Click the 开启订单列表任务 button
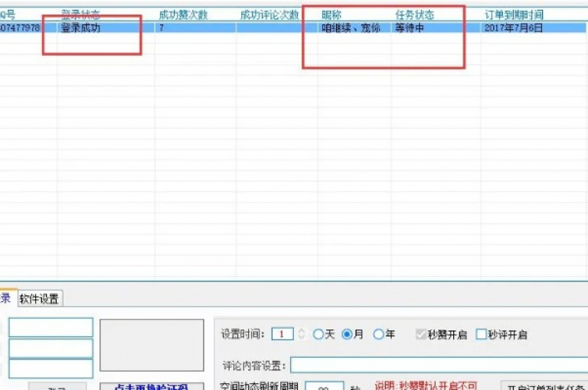 pos(544,386)
